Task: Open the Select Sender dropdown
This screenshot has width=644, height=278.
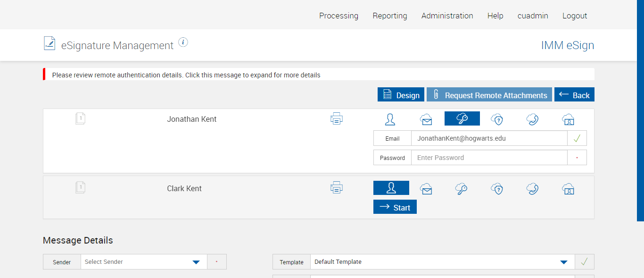Action: click(x=144, y=262)
